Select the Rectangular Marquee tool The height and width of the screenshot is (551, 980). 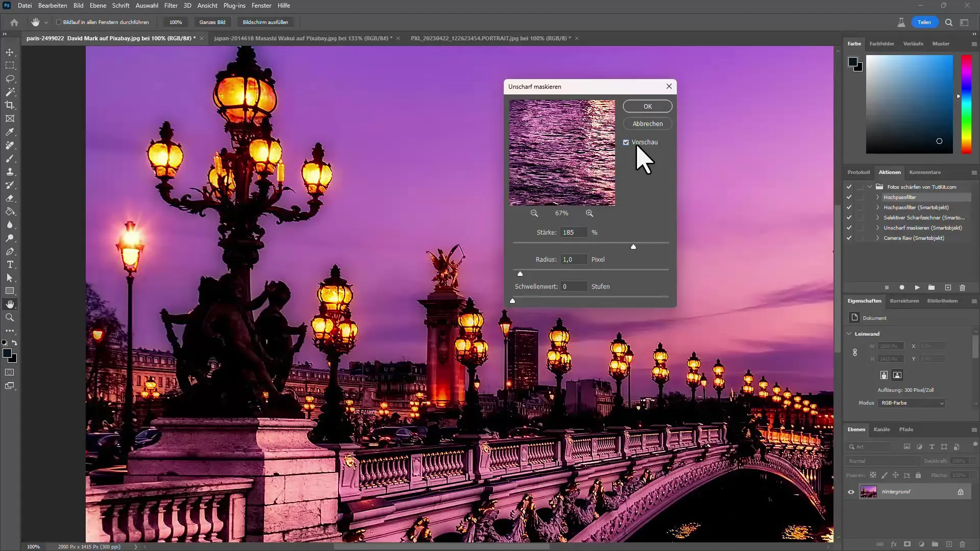click(10, 66)
